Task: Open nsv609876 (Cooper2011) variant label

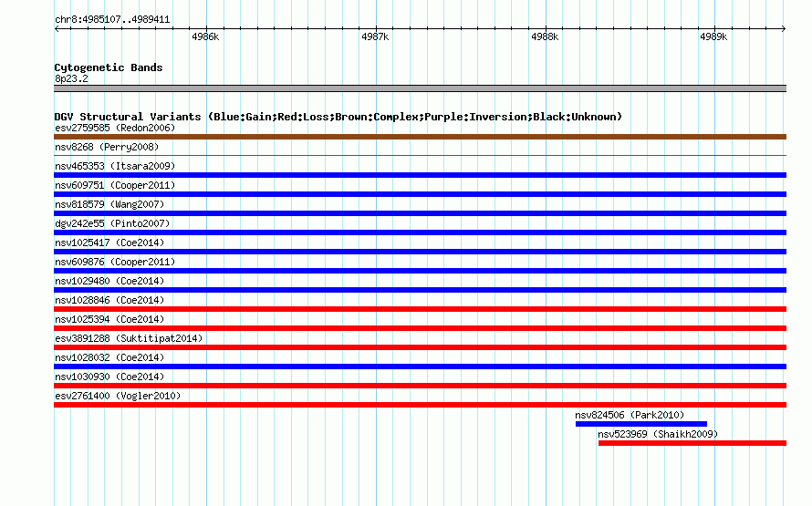Action: [x=115, y=262]
